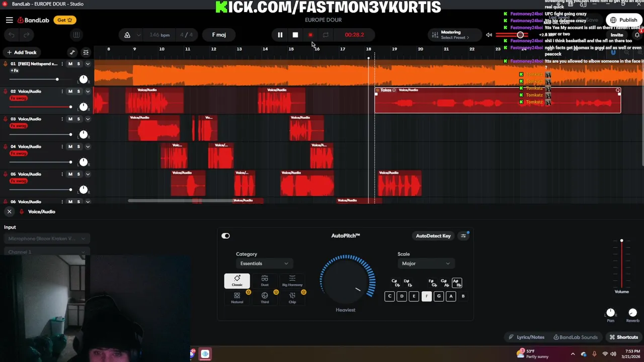Arm track 03 microphone icon
The width and height of the screenshot is (644, 362).
pyautogui.click(x=6, y=119)
